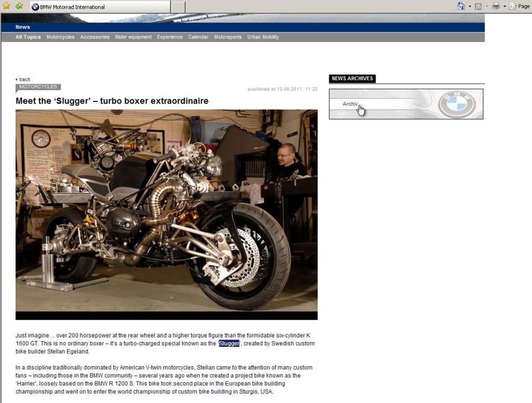532x403 pixels.
Task: Click the NEWS ARCHIVES heading
Action: coord(352,79)
